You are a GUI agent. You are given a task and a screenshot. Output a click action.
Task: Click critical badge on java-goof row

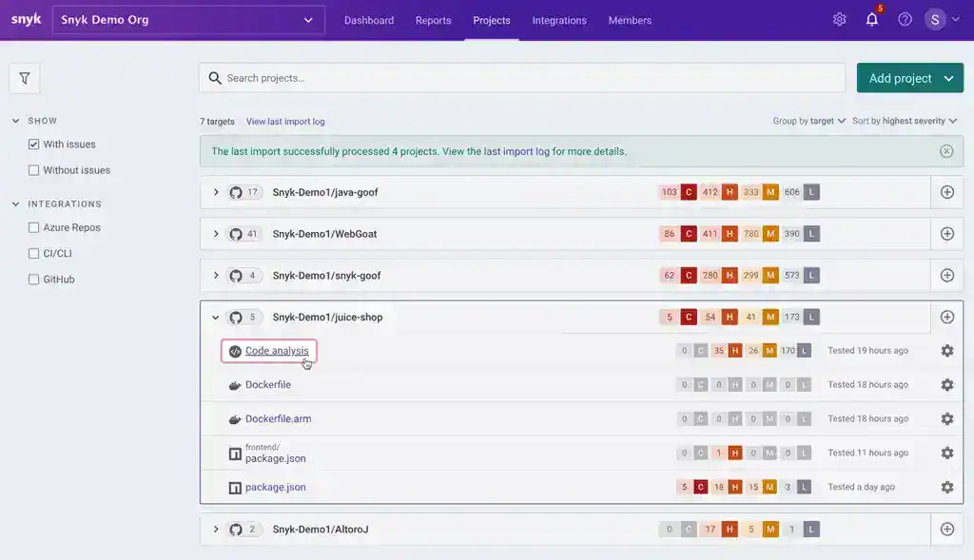[689, 192]
